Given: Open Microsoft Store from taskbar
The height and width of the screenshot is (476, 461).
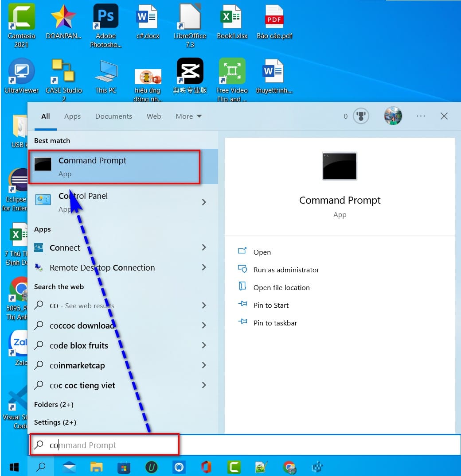Looking at the screenshot, I should (x=124, y=467).
